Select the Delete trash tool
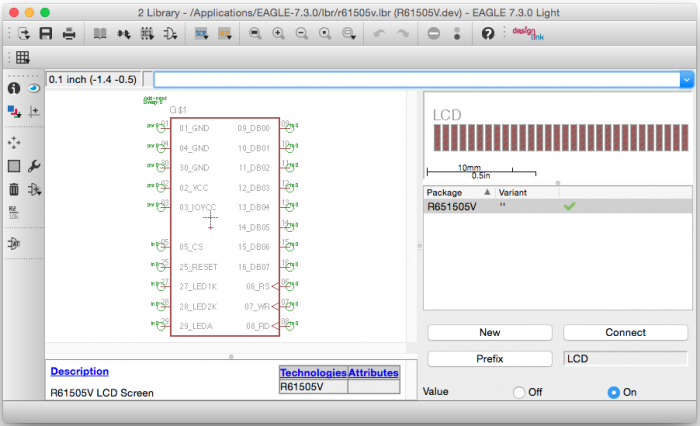The width and height of the screenshot is (700, 426). (14, 189)
